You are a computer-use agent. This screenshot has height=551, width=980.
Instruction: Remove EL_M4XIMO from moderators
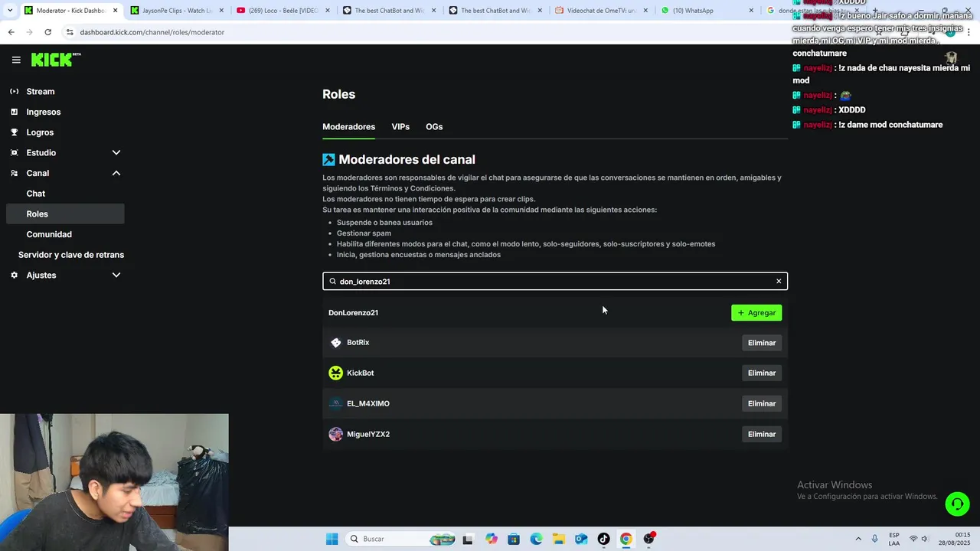point(762,403)
